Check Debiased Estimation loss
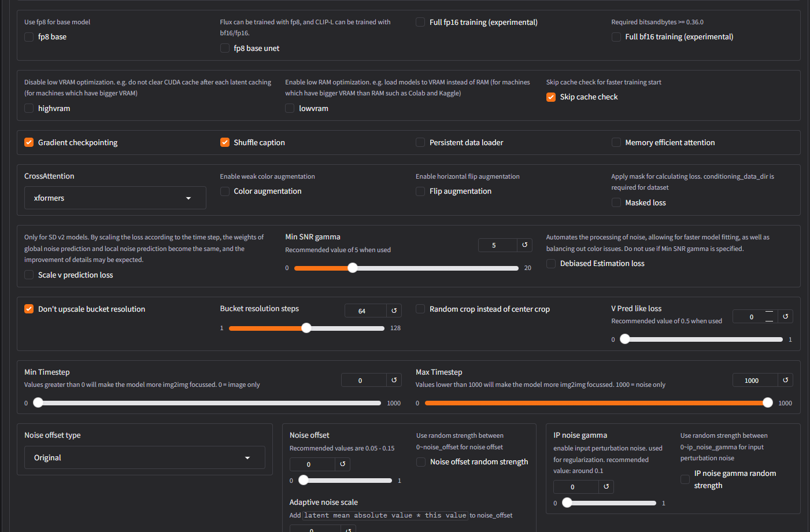The width and height of the screenshot is (810, 532). click(550, 263)
